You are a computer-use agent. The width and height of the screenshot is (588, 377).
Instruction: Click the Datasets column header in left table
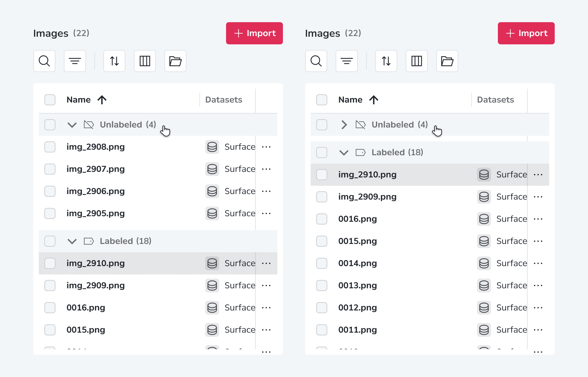[x=224, y=100]
